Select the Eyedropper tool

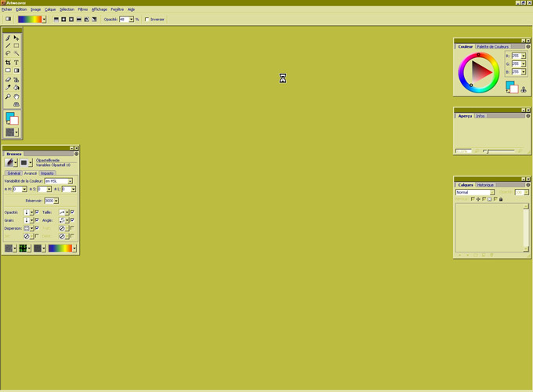pos(8,89)
